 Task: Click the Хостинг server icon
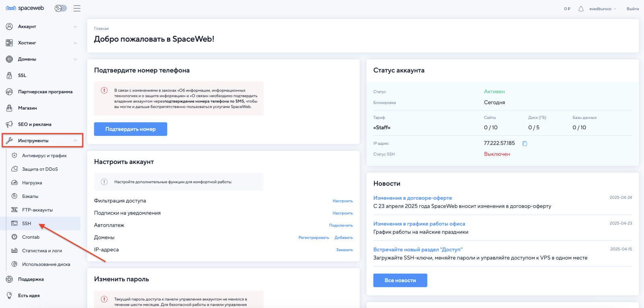9,43
